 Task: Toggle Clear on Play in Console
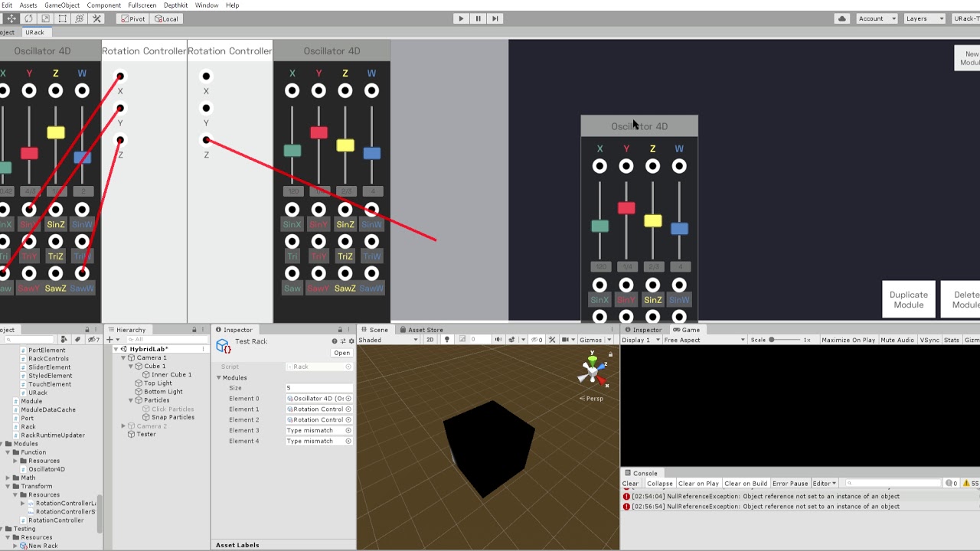[x=698, y=484]
